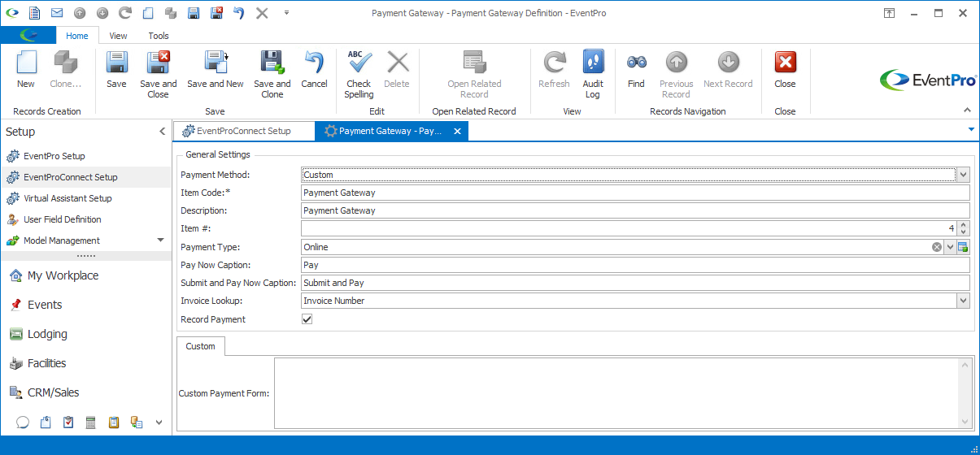Click the New record ribbon button
This screenshot has height=455, width=980.
26,70
